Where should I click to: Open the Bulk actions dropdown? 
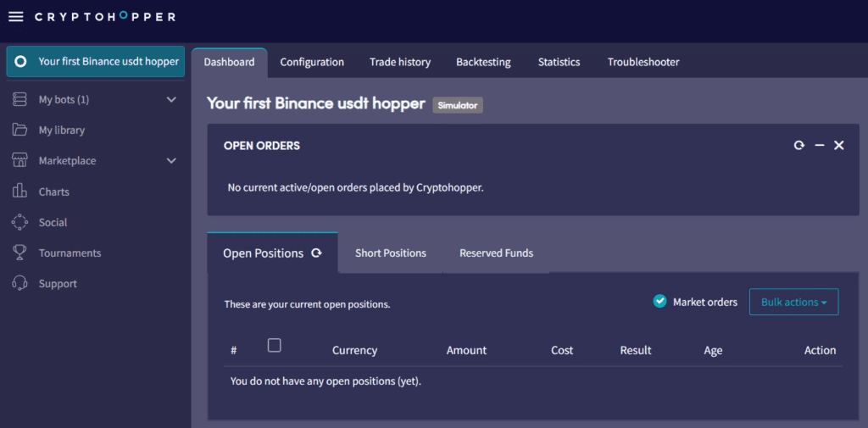coord(793,302)
